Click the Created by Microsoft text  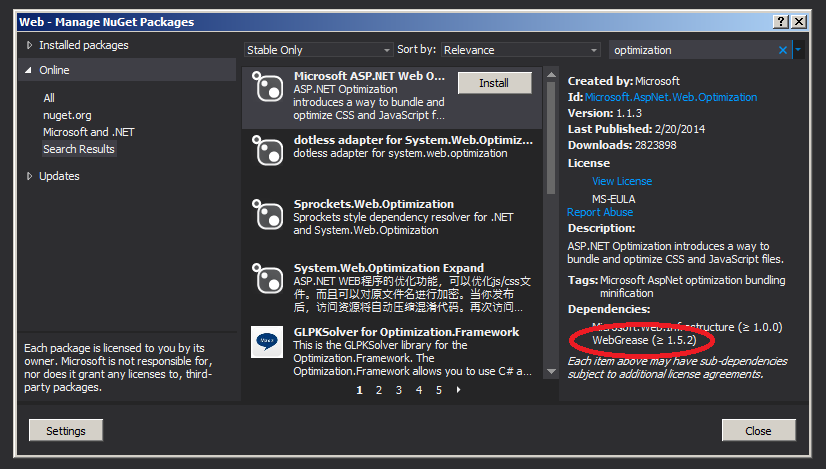point(624,81)
